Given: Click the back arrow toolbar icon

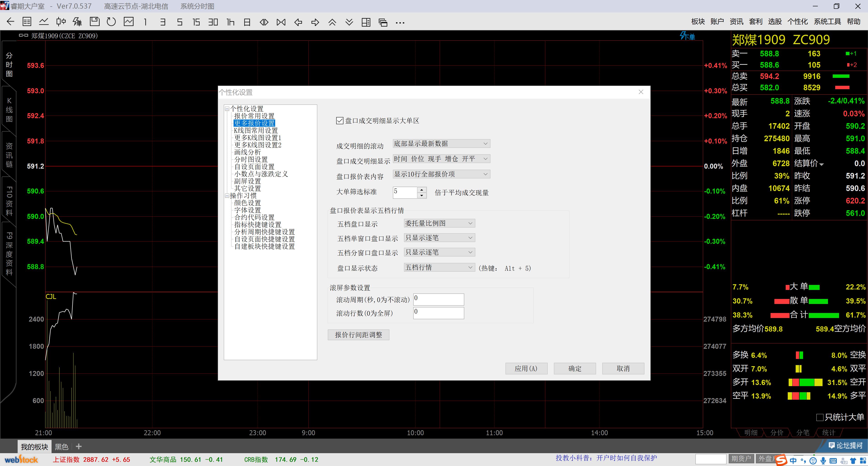Looking at the screenshot, I should click(10, 22).
